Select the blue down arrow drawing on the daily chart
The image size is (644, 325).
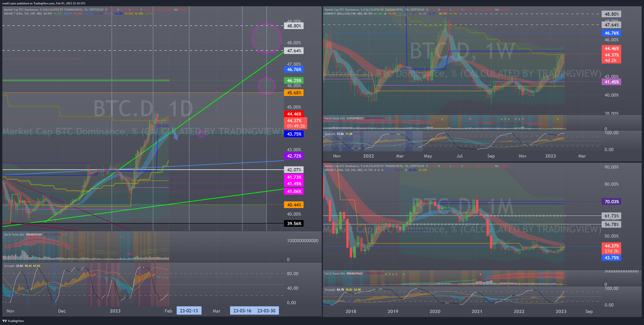175,134
